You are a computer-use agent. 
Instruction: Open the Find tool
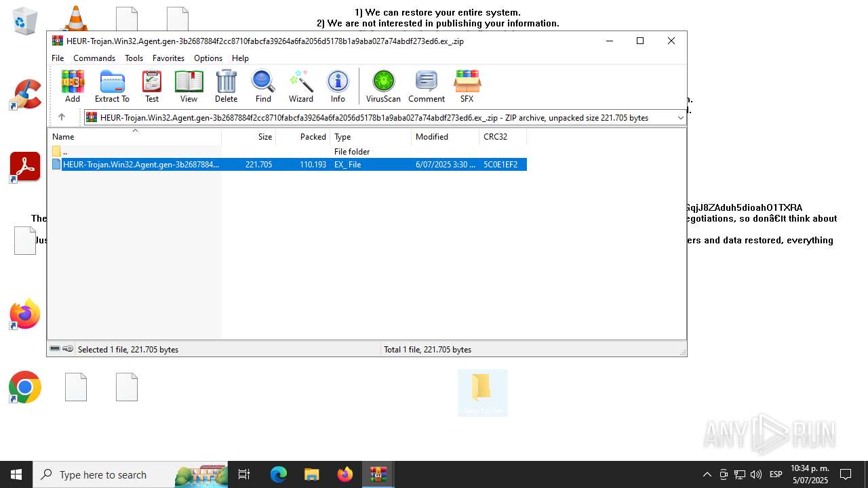(263, 86)
